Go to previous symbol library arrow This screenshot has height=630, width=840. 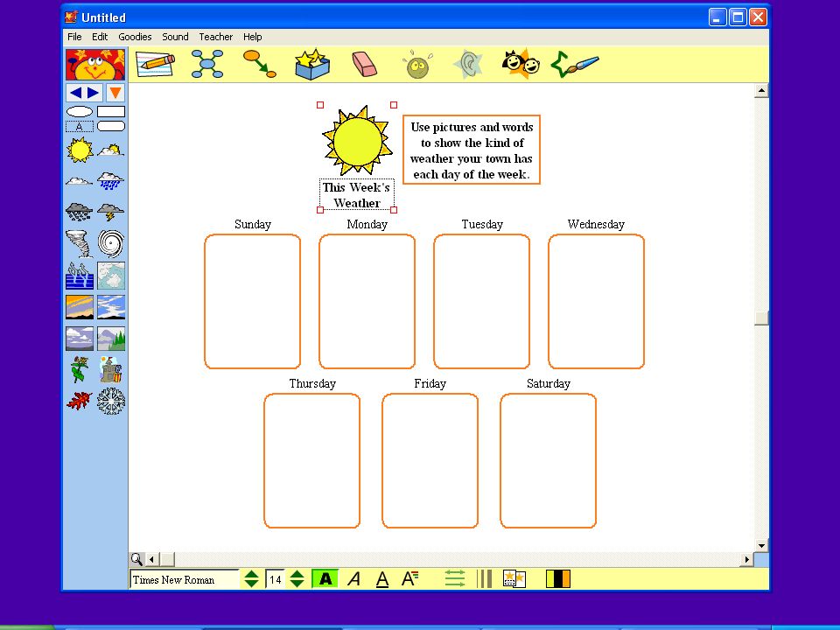click(75, 93)
